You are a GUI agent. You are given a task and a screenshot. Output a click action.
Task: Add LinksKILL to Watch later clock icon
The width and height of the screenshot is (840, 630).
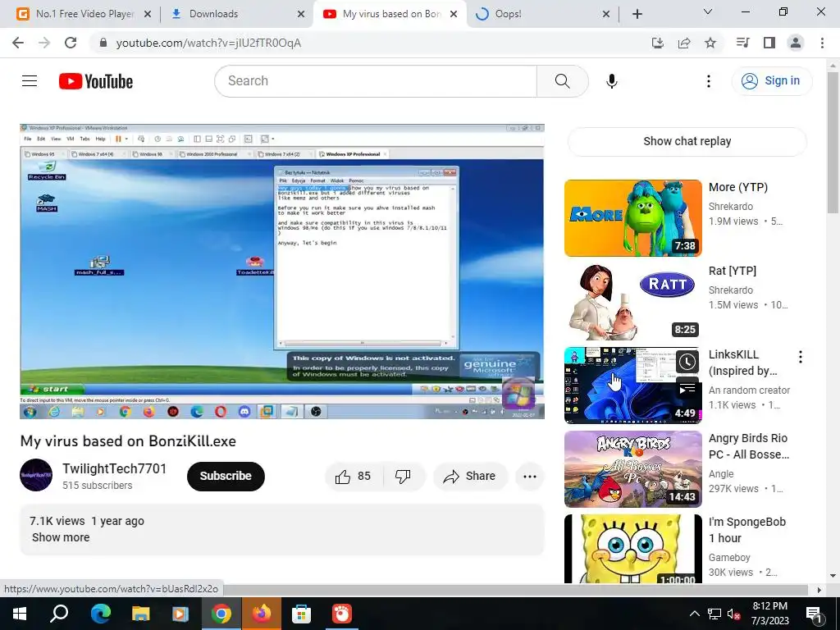(x=687, y=362)
